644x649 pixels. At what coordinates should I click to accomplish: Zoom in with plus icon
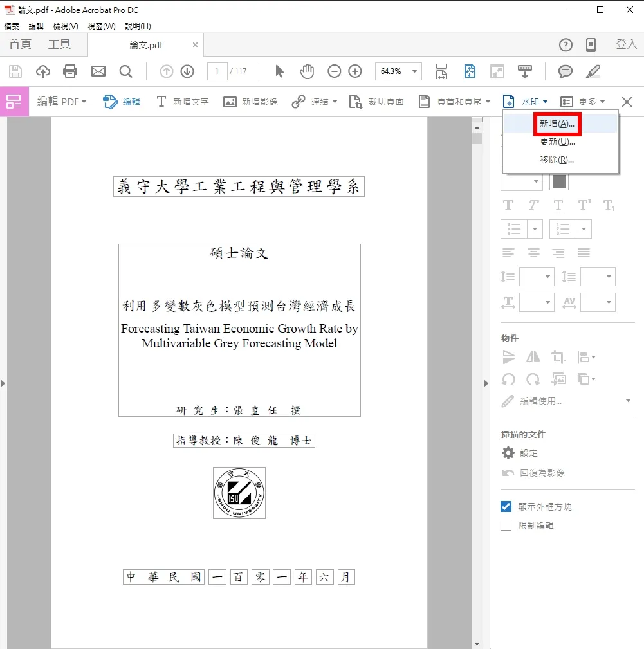(x=355, y=71)
